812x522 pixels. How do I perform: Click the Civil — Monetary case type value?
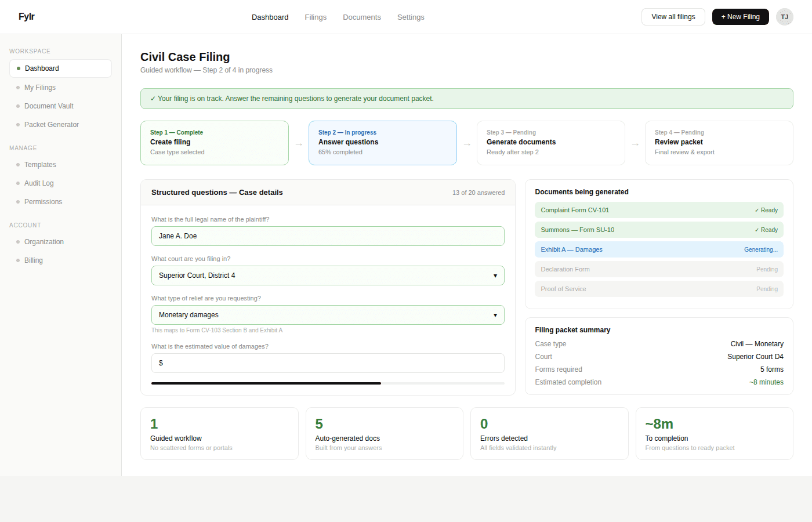[x=757, y=344]
